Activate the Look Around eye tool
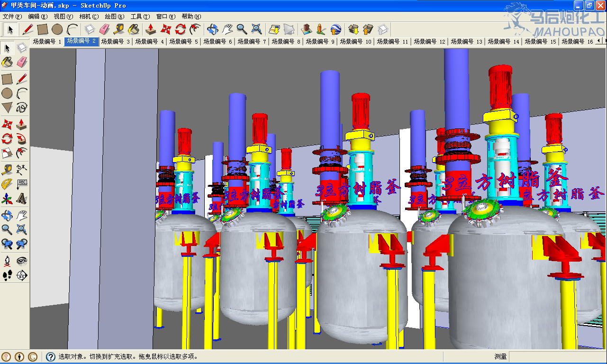 coord(22,261)
